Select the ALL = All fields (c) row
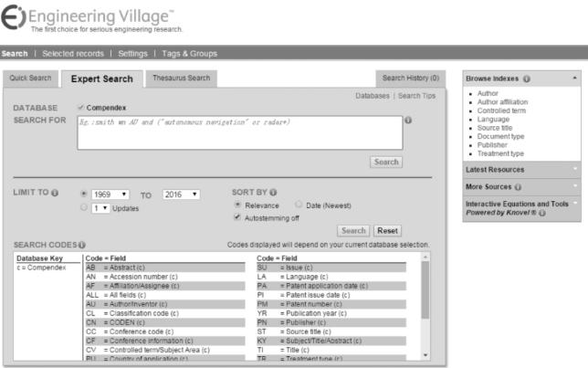Image resolution: width=588 pixels, height=368 pixels. coord(165,295)
